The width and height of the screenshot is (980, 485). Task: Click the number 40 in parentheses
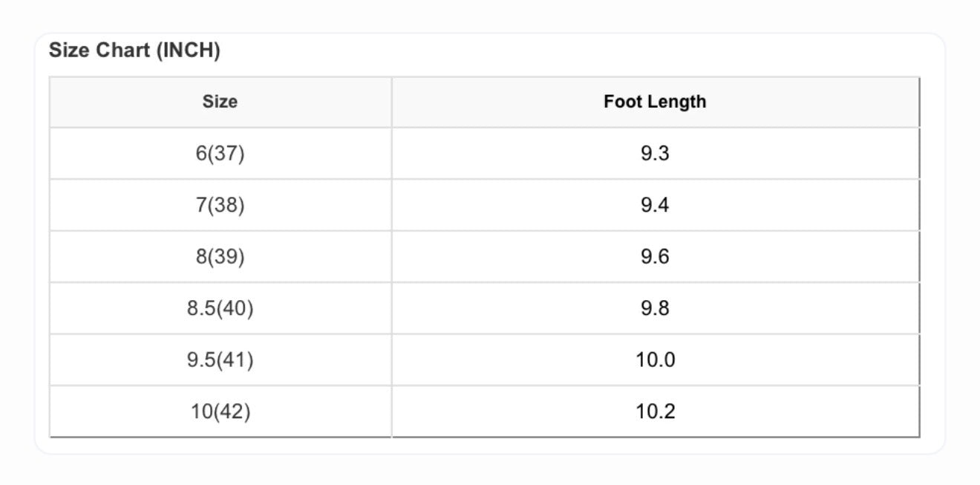[x=235, y=308]
